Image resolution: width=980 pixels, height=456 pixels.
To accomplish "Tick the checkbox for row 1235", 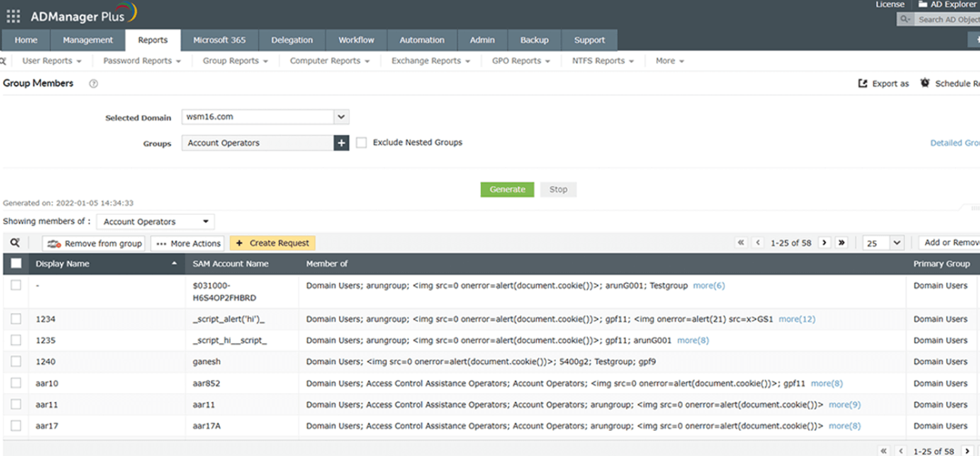I will [x=16, y=340].
